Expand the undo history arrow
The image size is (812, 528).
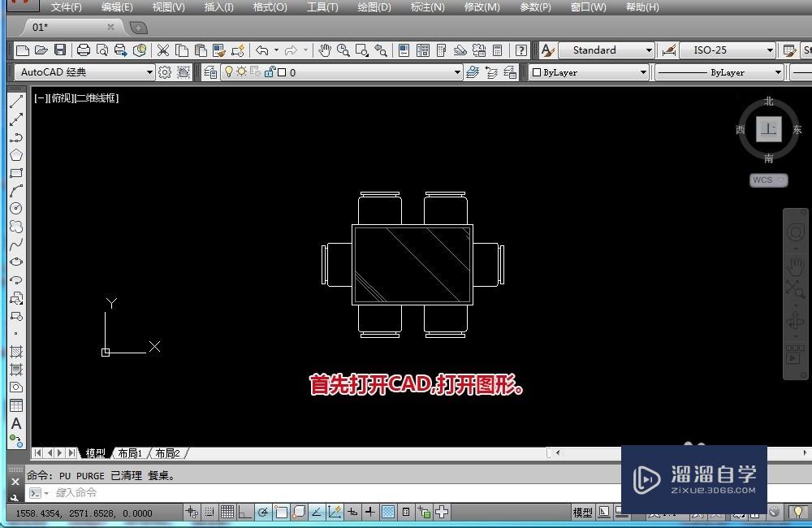276,50
